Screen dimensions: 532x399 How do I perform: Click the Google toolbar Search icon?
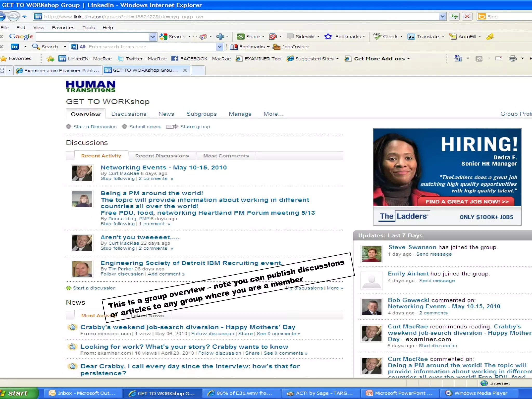[163, 37]
